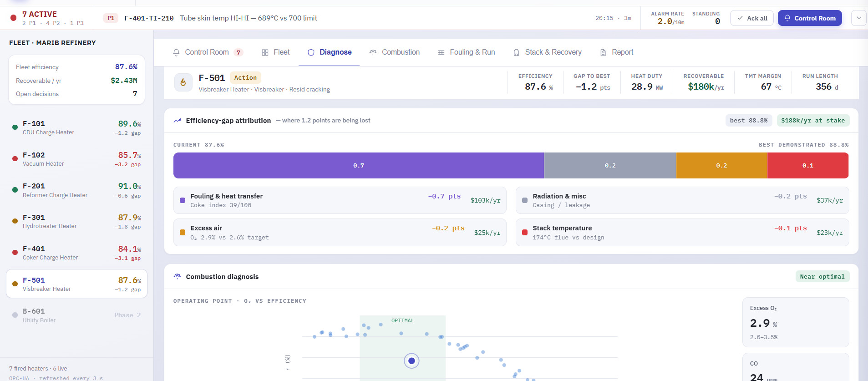Open the Radiation & misc card
868x381 pixels.
click(682, 200)
